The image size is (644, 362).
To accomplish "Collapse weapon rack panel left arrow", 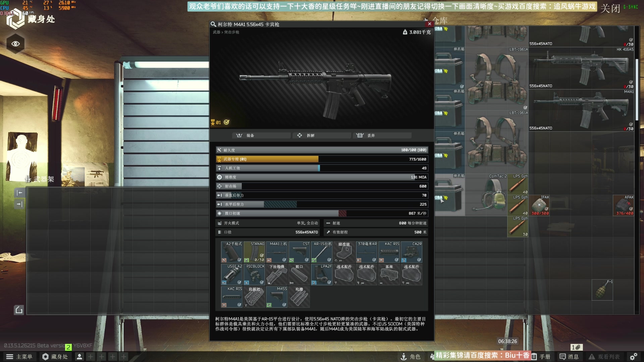I will (x=19, y=193).
